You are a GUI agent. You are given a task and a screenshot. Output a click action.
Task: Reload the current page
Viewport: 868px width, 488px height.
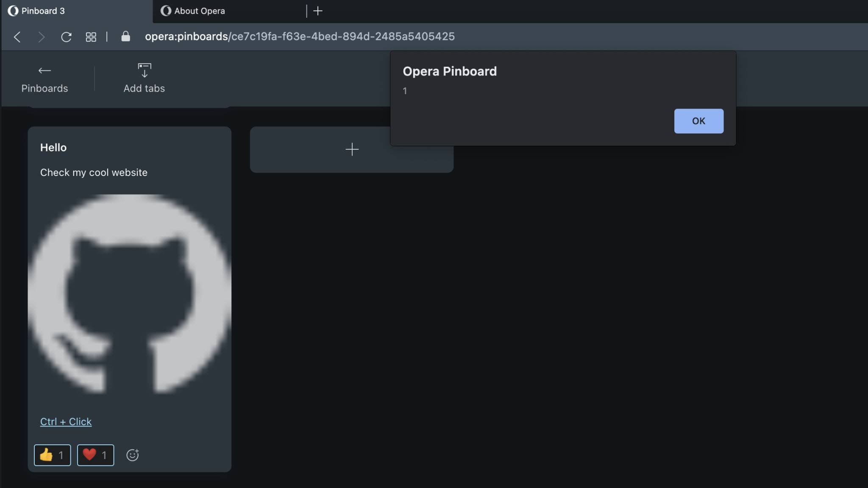coord(66,37)
